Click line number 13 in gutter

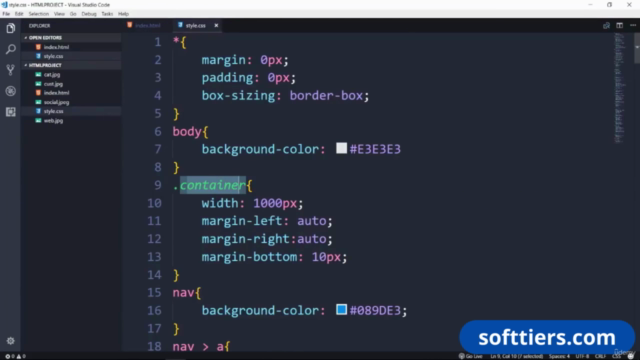pos(154,257)
